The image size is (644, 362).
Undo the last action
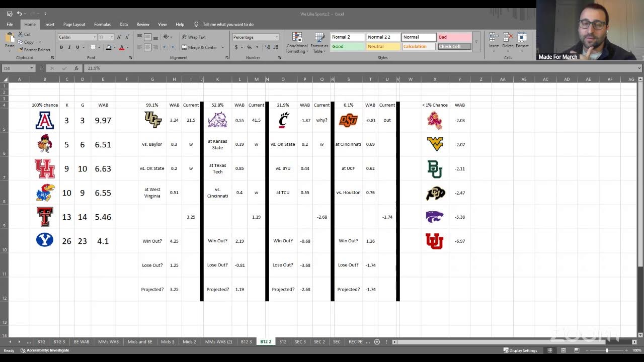19,14
